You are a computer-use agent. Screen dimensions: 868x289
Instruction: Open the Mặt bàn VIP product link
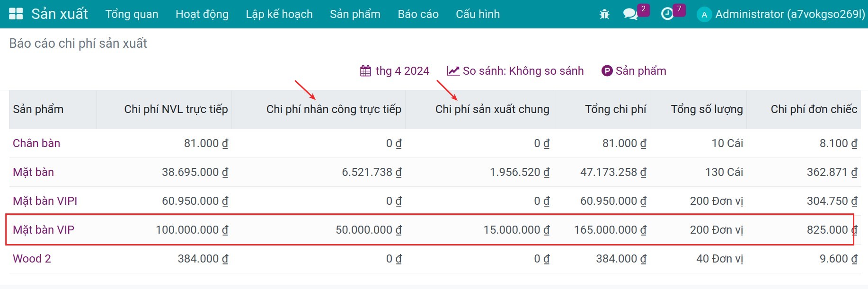44,230
